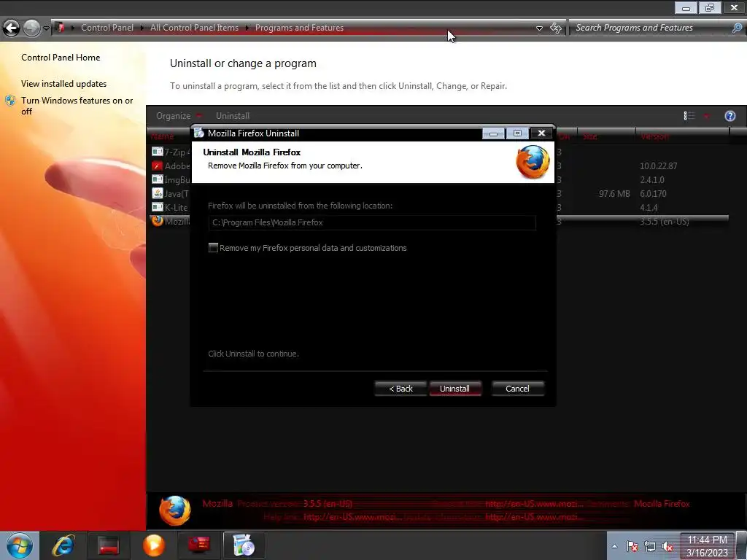Open Turn Windows features on or off
Screen dimensions: 747x560
click(77, 106)
